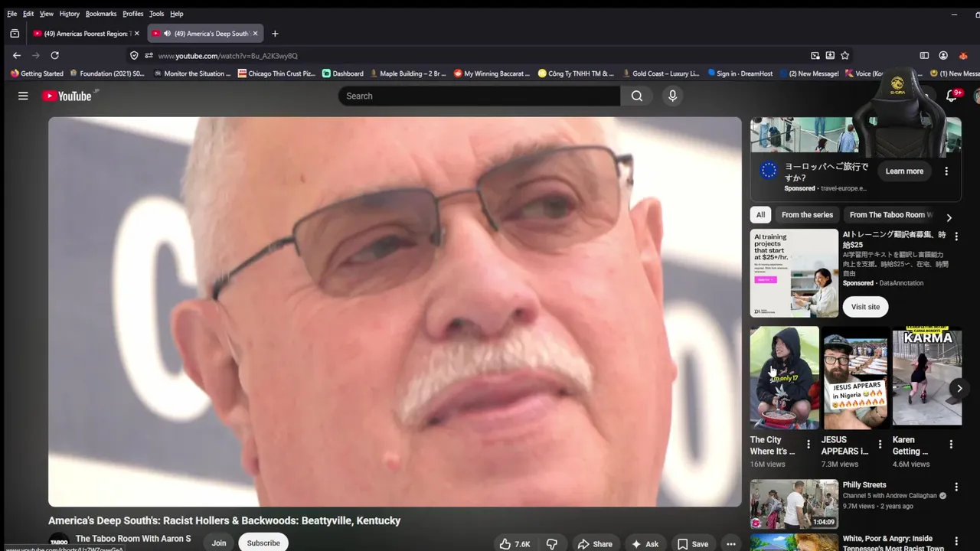980x551 pixels.
Task: Click the main video player
Action: click(395, 311)
